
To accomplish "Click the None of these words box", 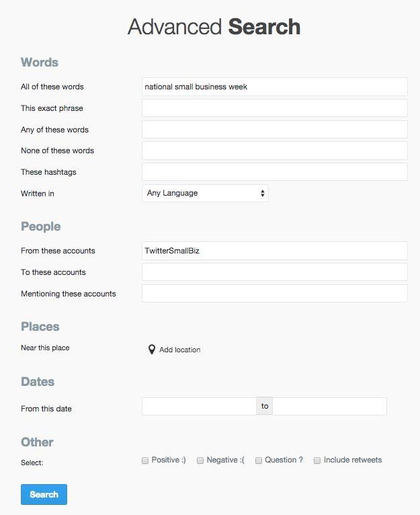I will 274,151.
